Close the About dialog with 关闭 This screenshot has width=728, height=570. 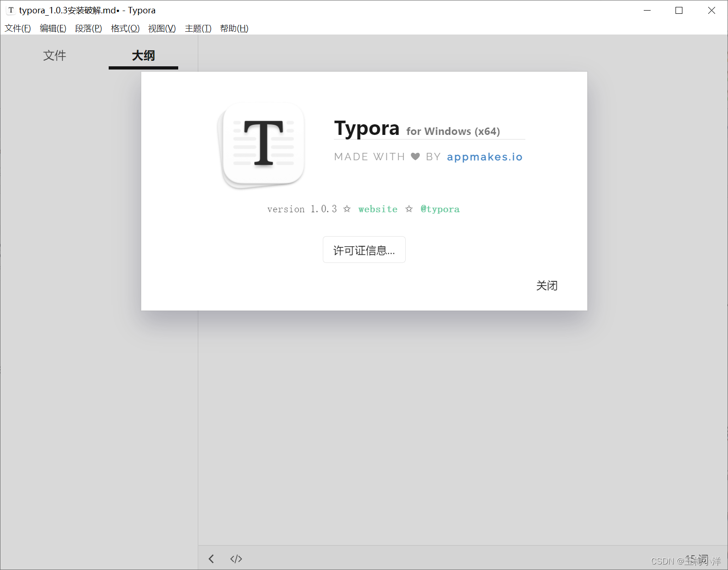[x=547, y=285]
